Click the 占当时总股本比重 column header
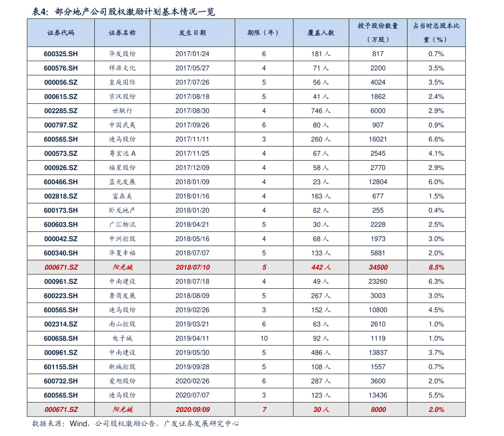Image resolution: width=504 pixels, height=436 pixels. [436, 33]
